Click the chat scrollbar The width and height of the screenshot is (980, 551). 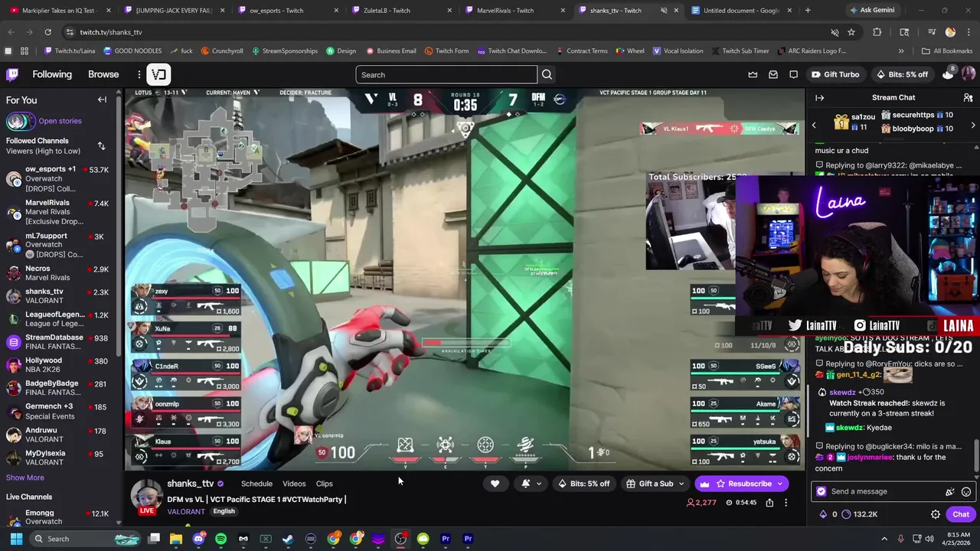(x=975, y=455)
